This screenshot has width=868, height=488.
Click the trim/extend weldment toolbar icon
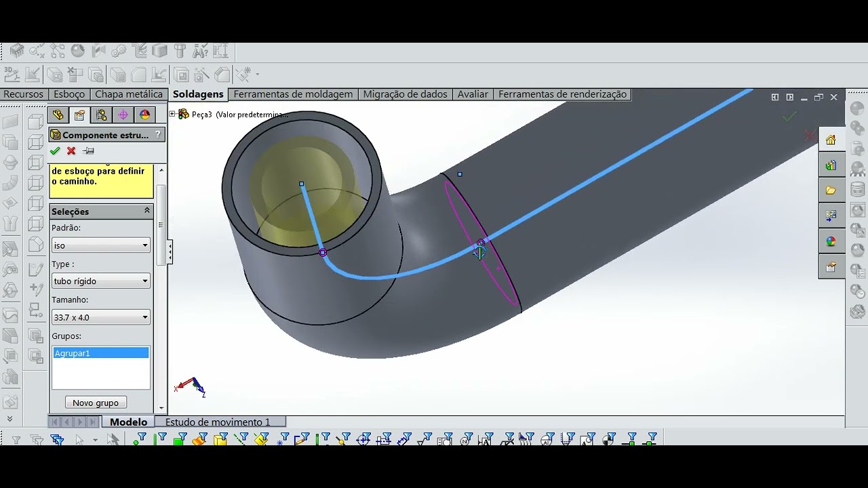75,74
